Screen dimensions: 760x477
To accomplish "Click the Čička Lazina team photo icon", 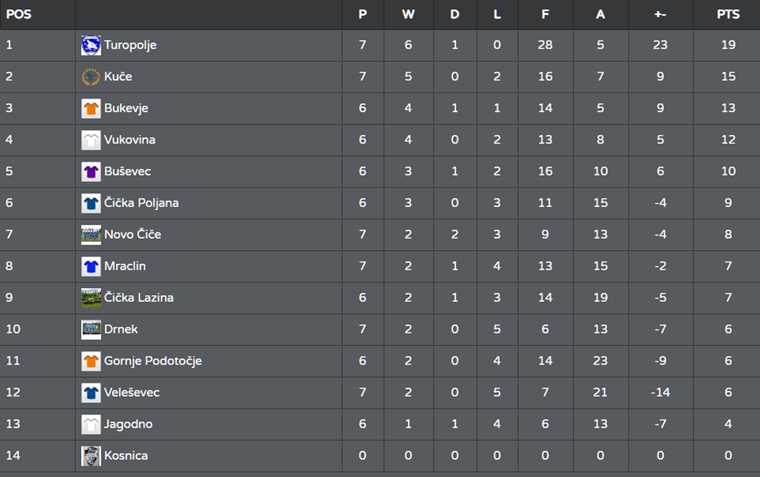I will pyautogui.click(x=91, y=298).
